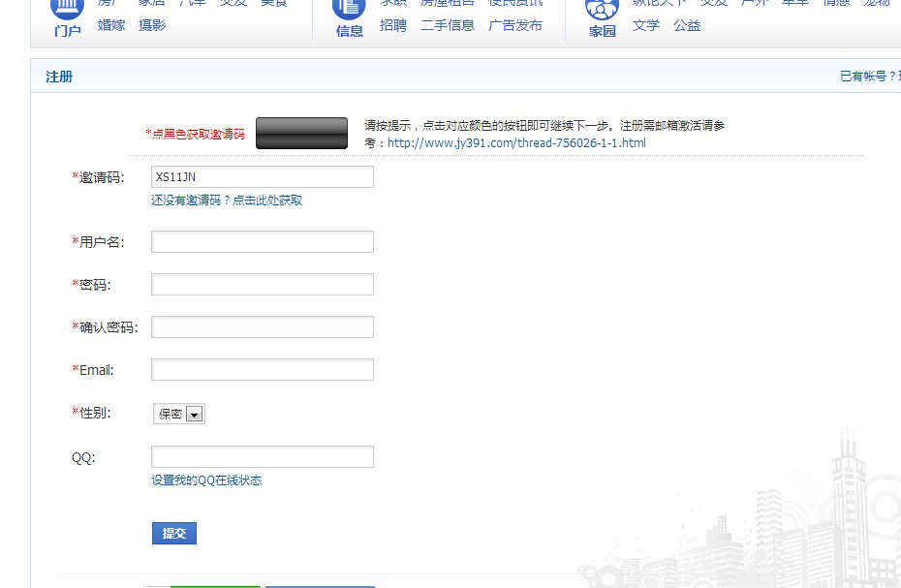This screenshot has height=588, width=901.
Task: Open 文学 in the 家园 navigation
Action: click(x=646, y=26)
